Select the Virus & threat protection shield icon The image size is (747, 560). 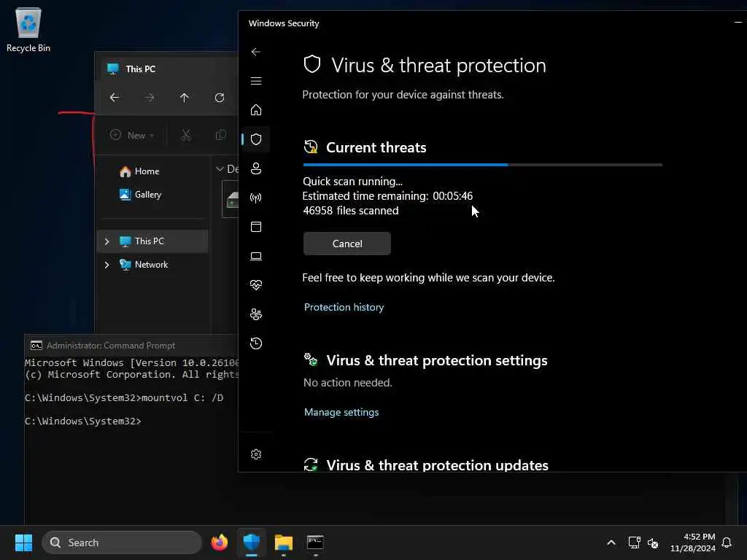pyautogui.click(x=256, y=139)
